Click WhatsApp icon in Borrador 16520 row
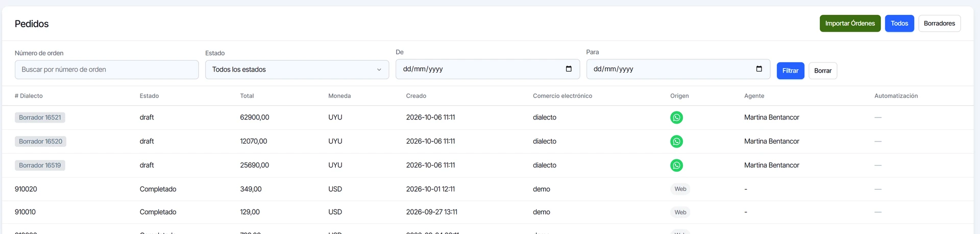Screen dimensions: 980x234 tap(676, 142)
